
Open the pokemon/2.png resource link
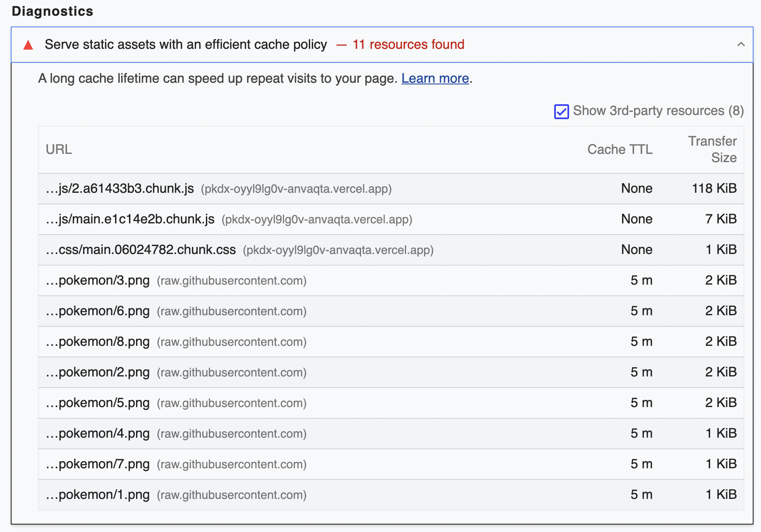[98, 372]
